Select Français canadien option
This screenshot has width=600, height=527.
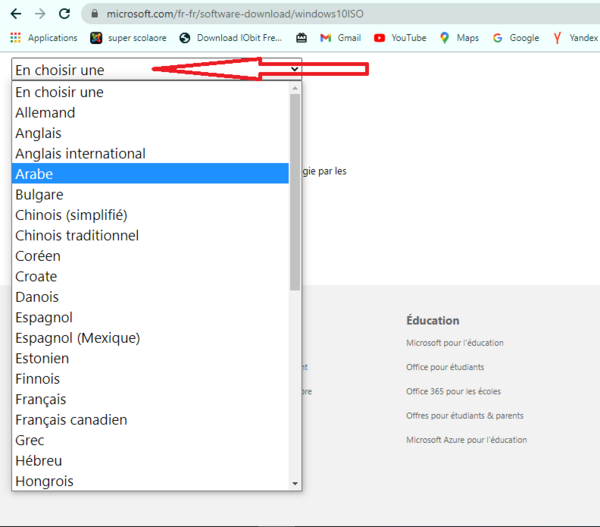(x=150, y=419)
